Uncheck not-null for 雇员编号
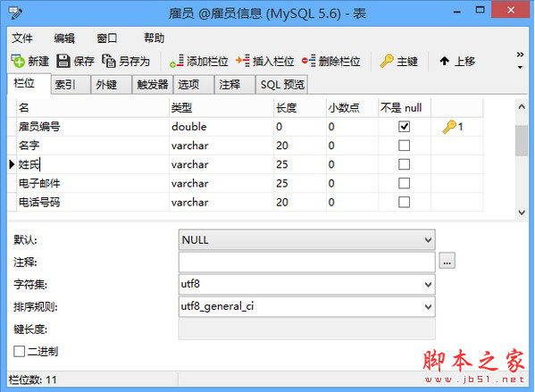Viewport: 535px width, 392px height. 404,127
